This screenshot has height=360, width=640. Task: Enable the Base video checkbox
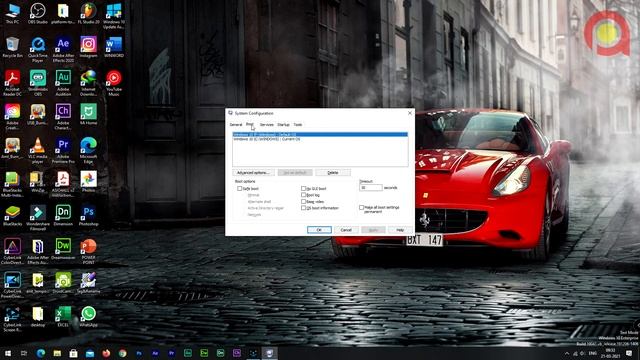click(x=303, y=202)
